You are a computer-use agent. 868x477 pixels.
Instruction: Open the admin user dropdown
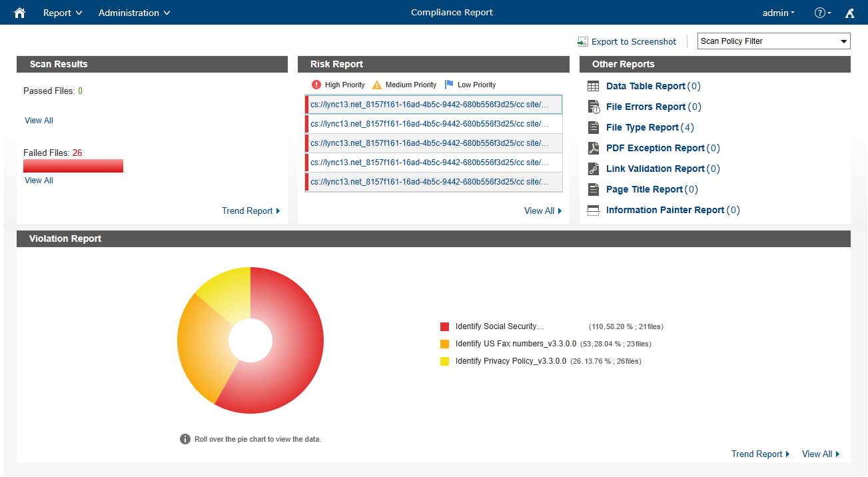coord(779,13)
